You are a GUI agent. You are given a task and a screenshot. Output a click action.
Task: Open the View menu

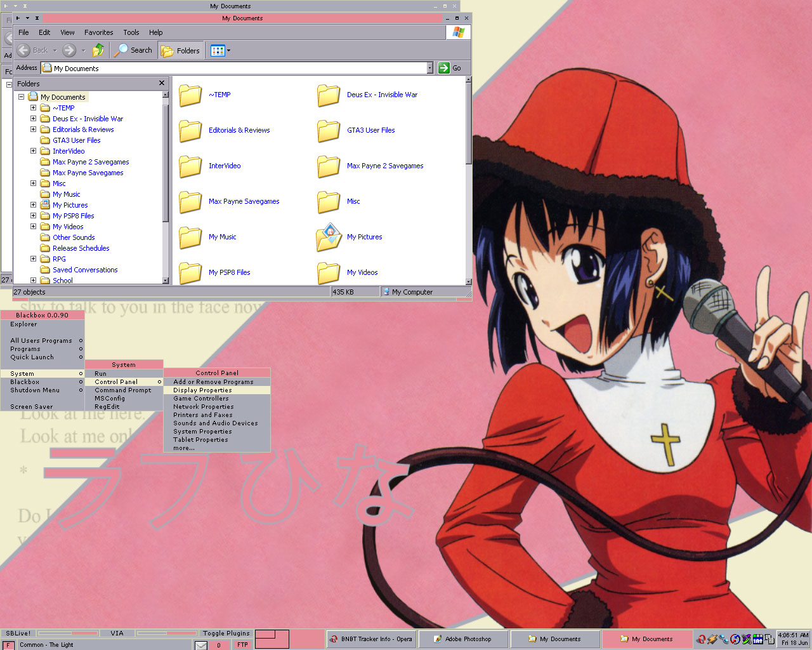coord(67,32)
